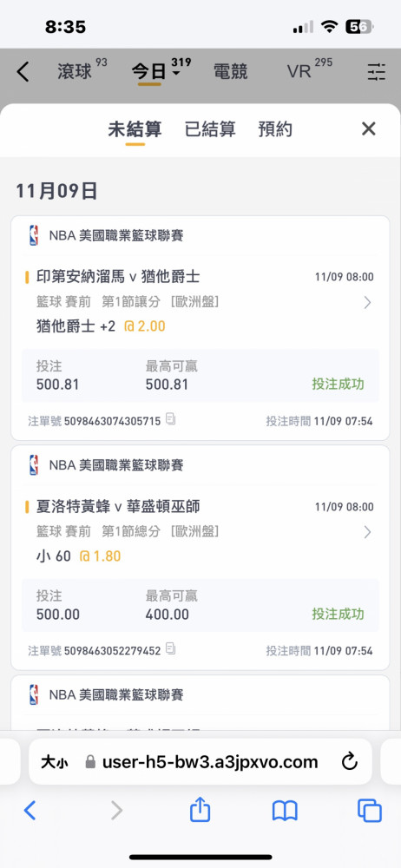Select the 未結算 tab
Screen dimensions: 401x868
point(135,129)
